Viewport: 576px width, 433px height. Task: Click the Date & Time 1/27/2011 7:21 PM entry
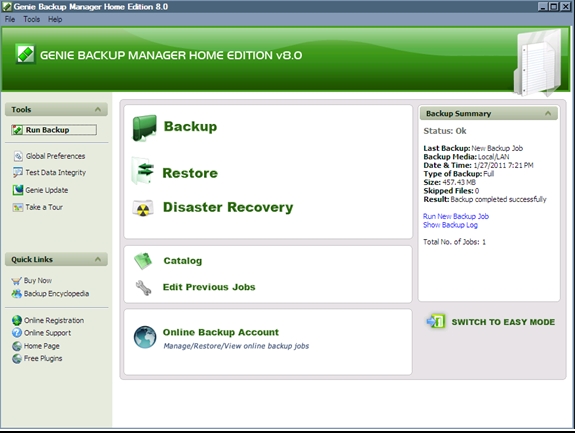coord(478,165)
